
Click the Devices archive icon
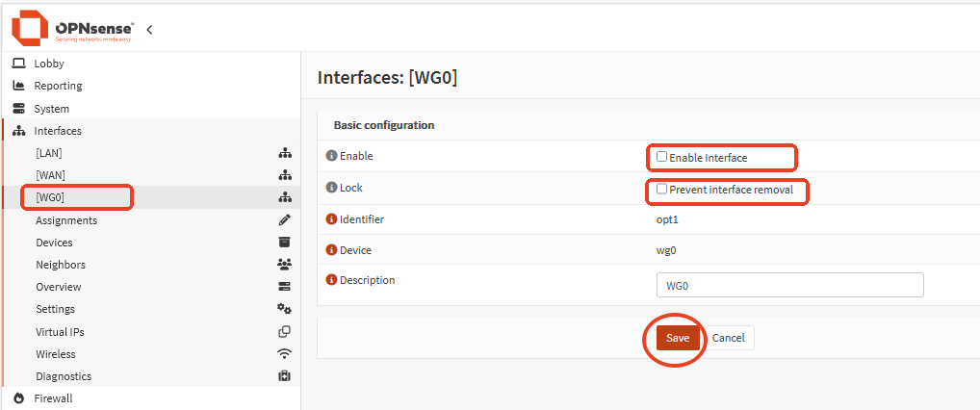coord(284,243)
